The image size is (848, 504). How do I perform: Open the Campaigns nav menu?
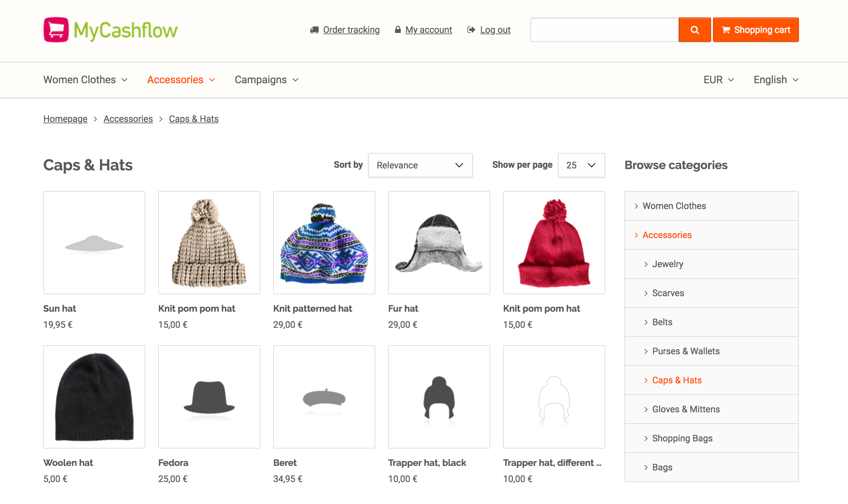pos(266,80)
